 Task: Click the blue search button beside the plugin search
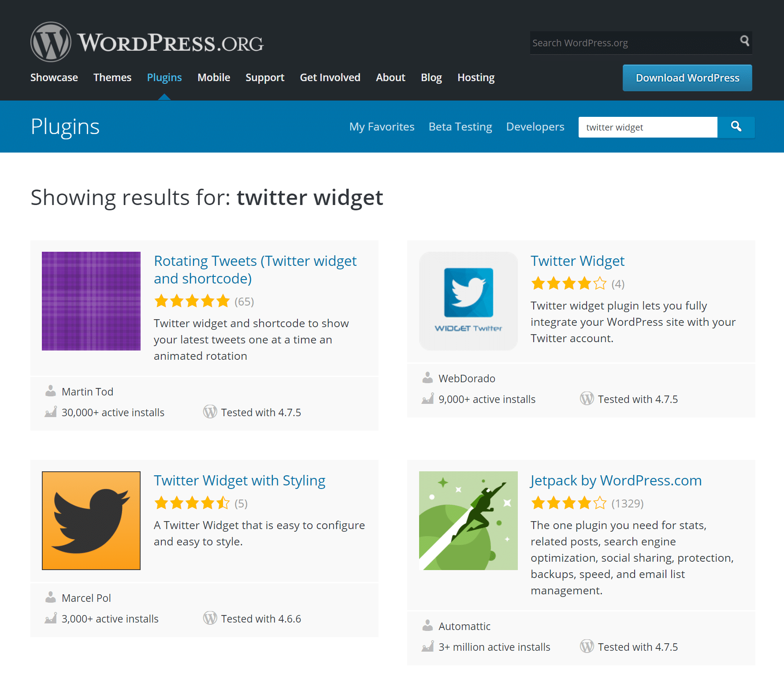point(736,127)
